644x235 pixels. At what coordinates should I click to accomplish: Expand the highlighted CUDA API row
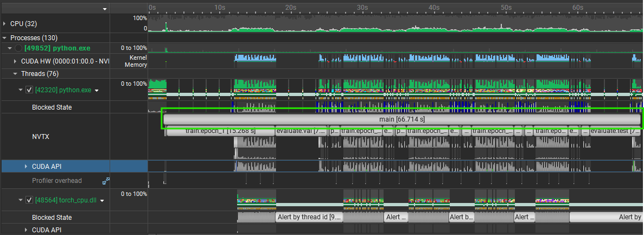(26, 167)
